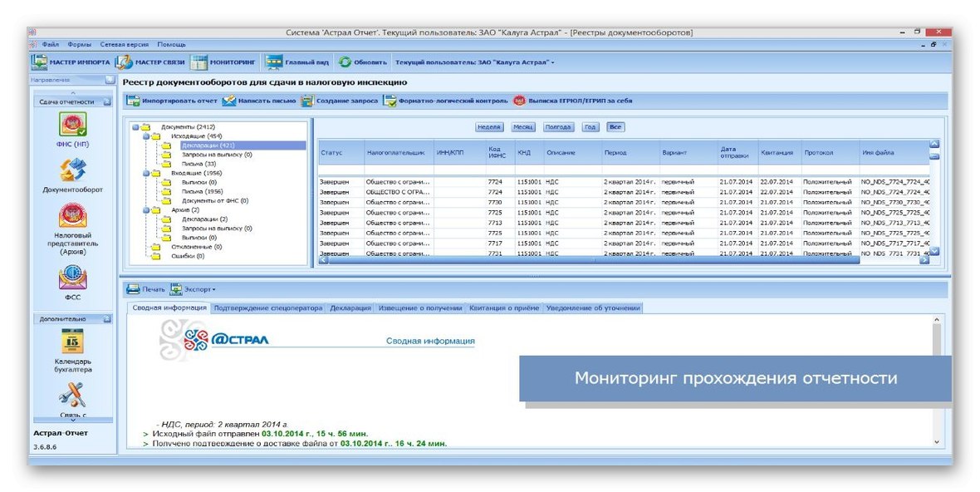Collapse the Входящие (1956) node
Screen dimensions: 980x492
coord(146,173)
